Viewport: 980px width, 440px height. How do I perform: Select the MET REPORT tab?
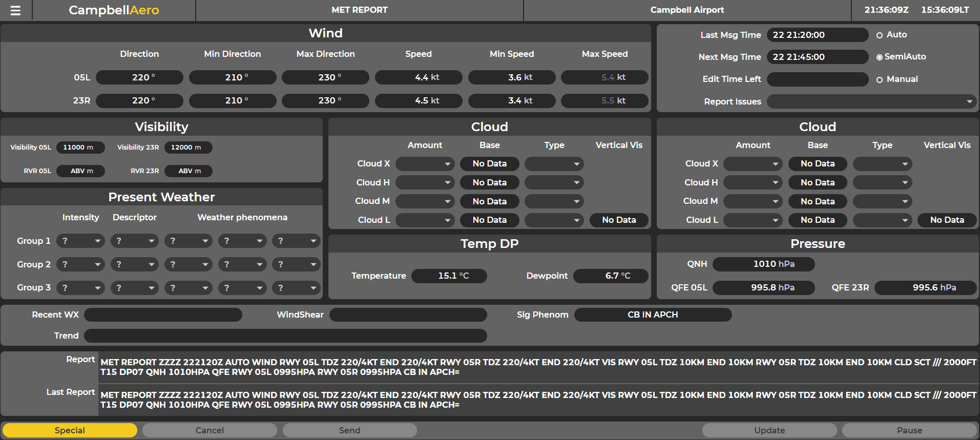(x=360, y=10)
